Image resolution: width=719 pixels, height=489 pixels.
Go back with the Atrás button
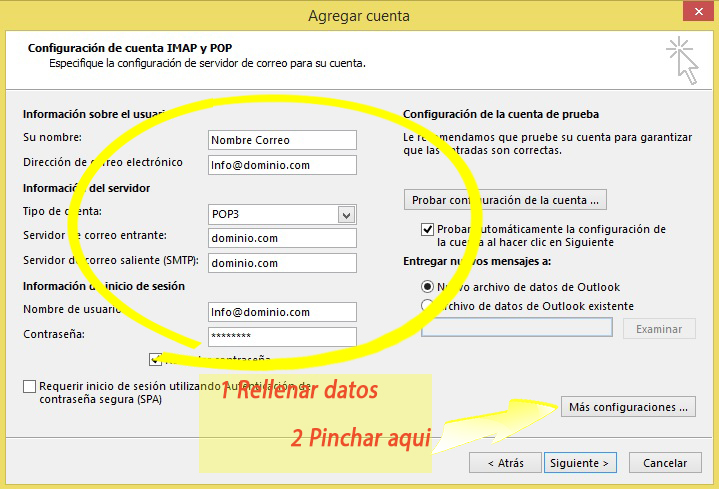click(505, 463)
